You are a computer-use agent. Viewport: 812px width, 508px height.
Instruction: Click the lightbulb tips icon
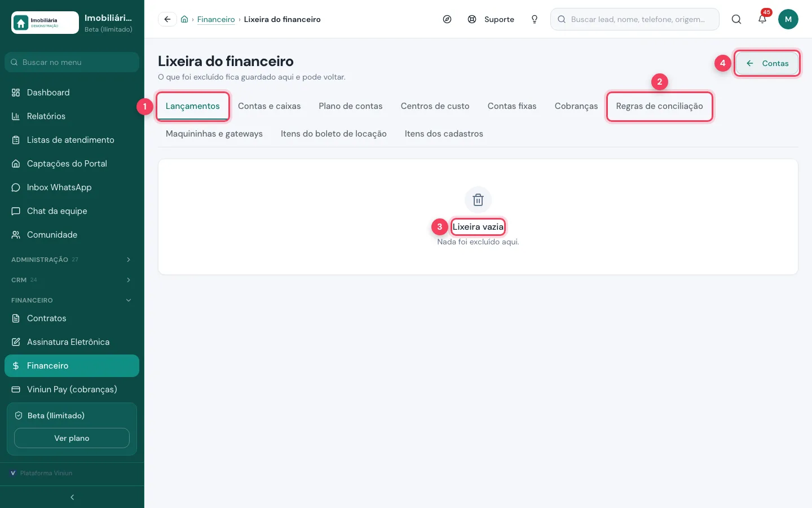pos(535,19)
